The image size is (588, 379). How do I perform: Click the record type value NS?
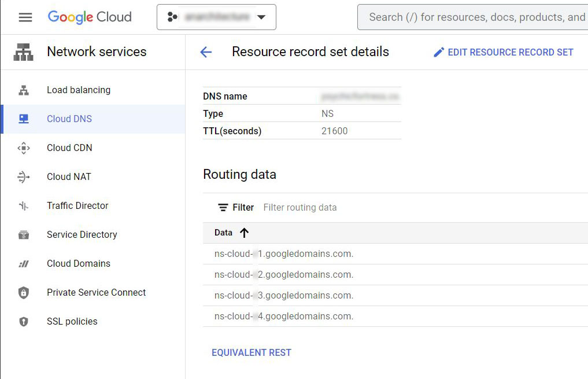click(327, 113)
